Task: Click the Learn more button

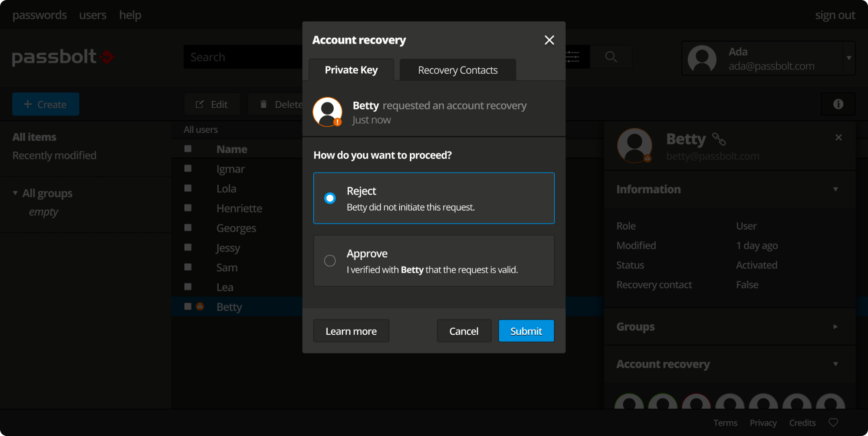Action: click(351, 331)
